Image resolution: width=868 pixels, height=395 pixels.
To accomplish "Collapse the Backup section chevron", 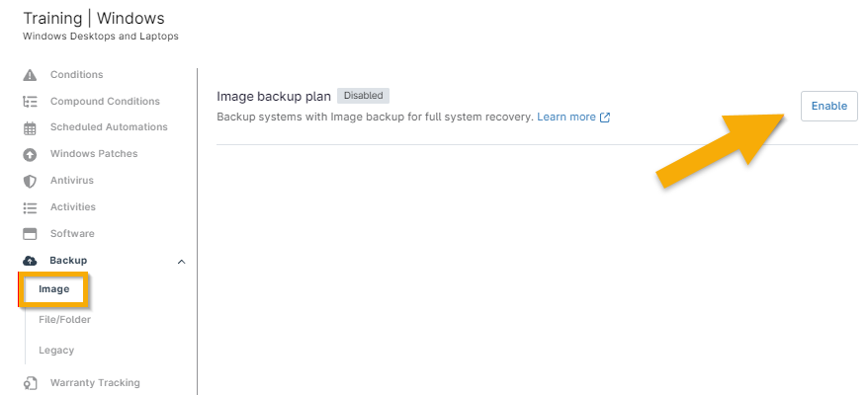I will [181, 261].
